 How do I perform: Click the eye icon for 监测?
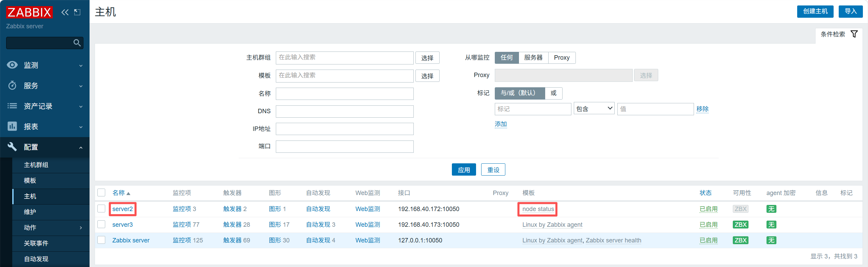click(12, 65)
